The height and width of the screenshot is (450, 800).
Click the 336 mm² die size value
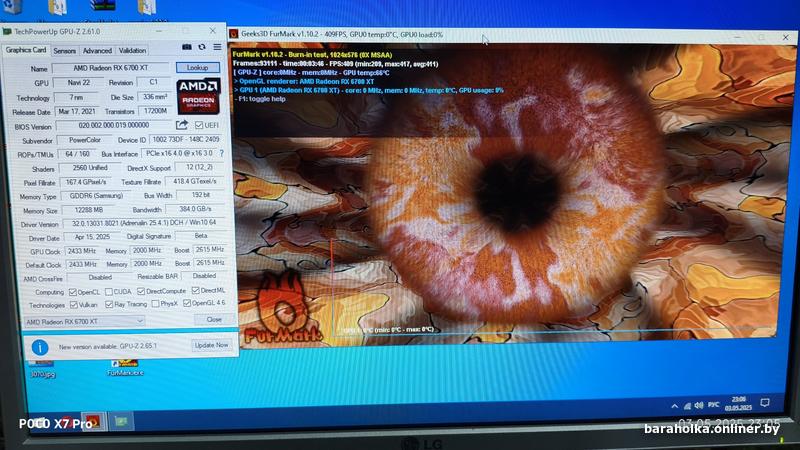pyautogui.click(x=155, y=96)
